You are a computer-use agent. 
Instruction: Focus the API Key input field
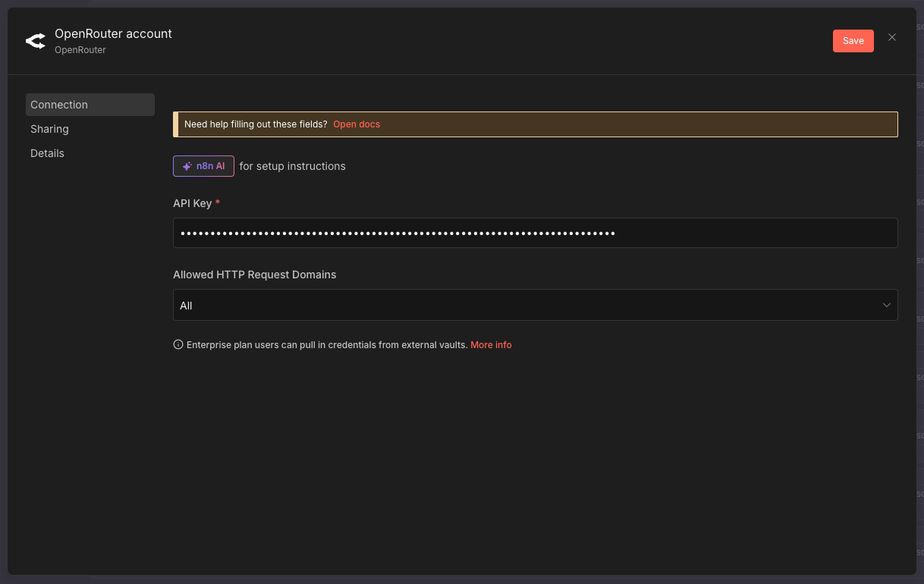click(535, 233)
